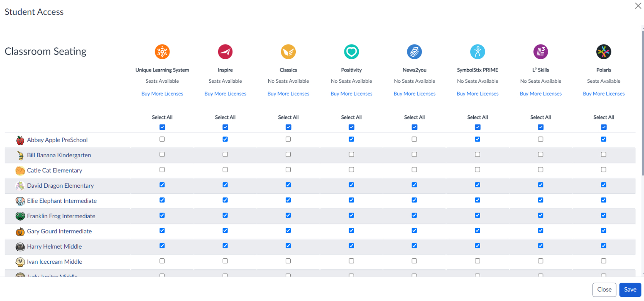Buy More Licenses for News2you
The image size is (644, 301).
point(415,94)
